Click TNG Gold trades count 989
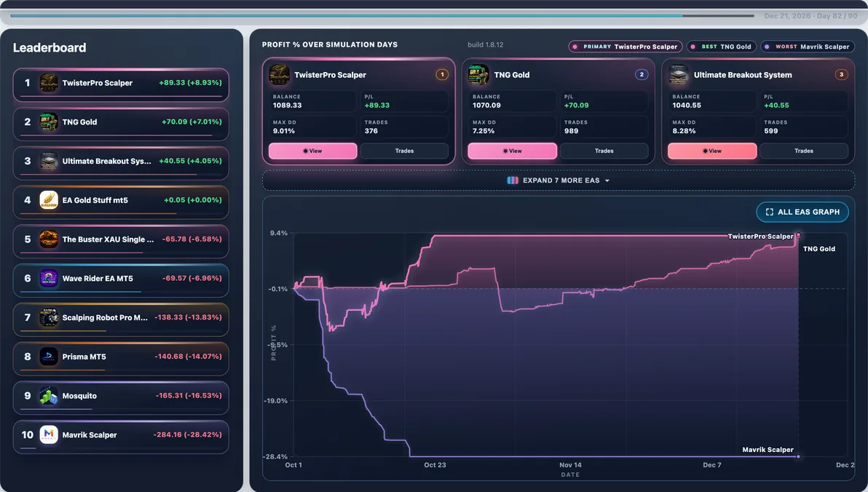 pyautogui.click(x=572, y=131)
